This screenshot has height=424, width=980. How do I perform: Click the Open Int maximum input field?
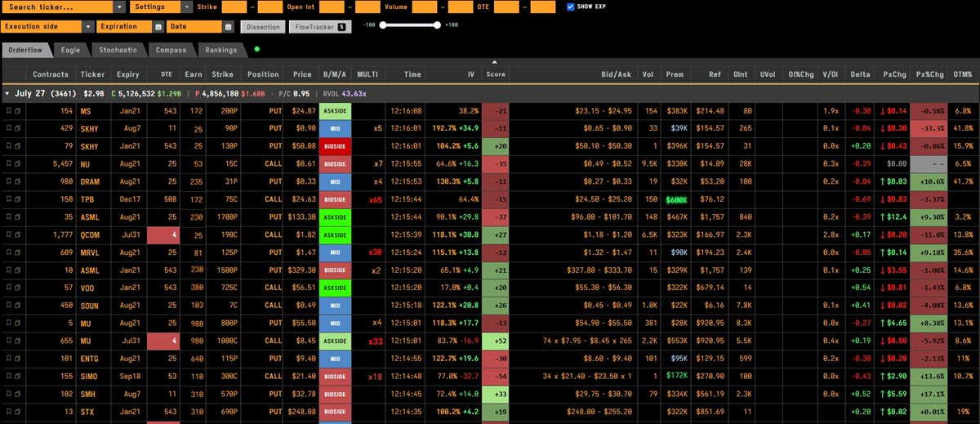366,7
